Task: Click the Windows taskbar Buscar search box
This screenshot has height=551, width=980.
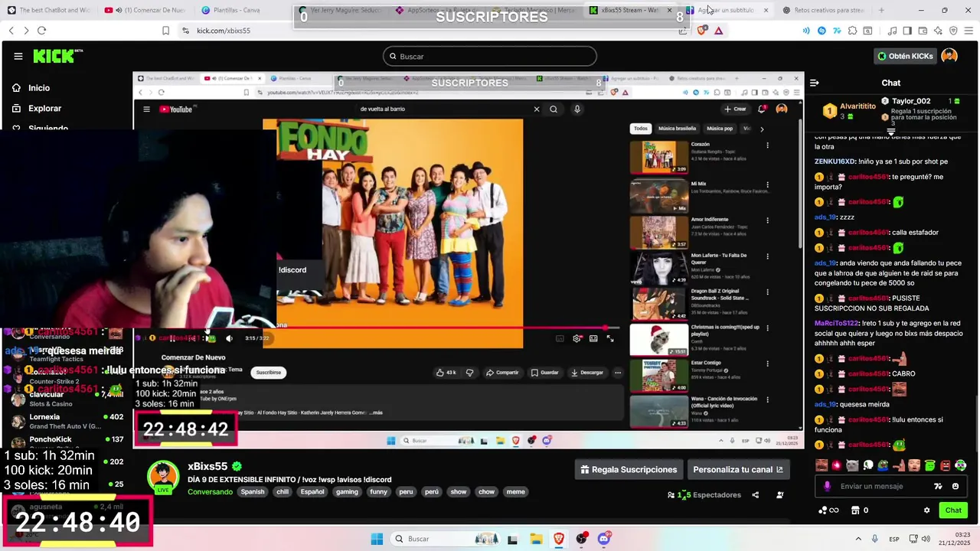Action: click(446, 539)
